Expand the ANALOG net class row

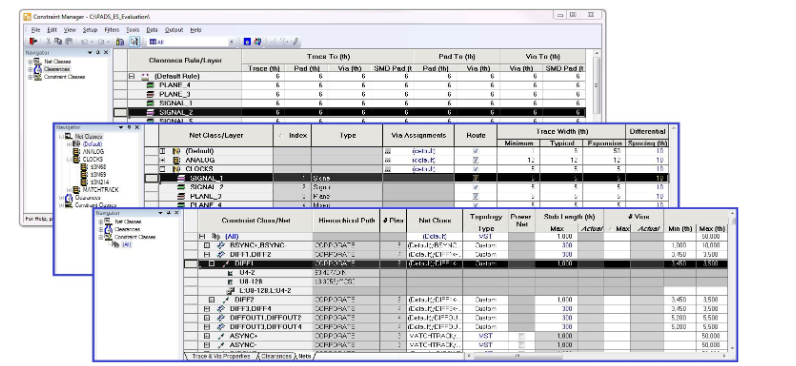point(163,160)
